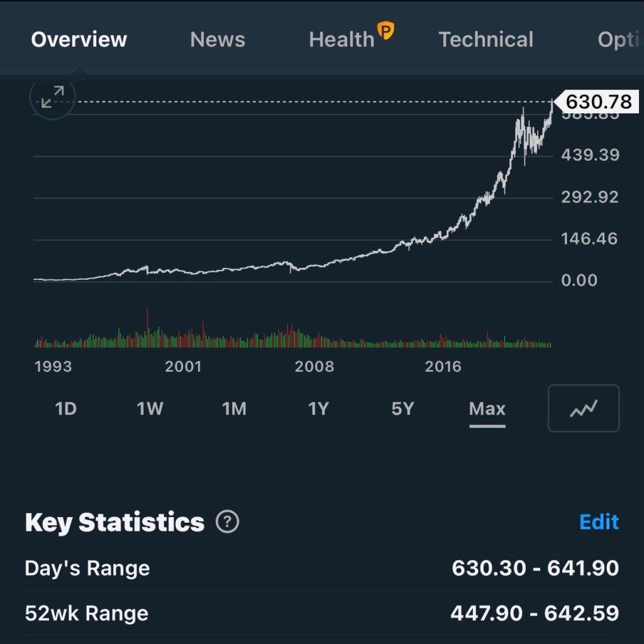Select the 1D time range
The width and height of the screenshot is (644, 644).
(x=65, y=409)
